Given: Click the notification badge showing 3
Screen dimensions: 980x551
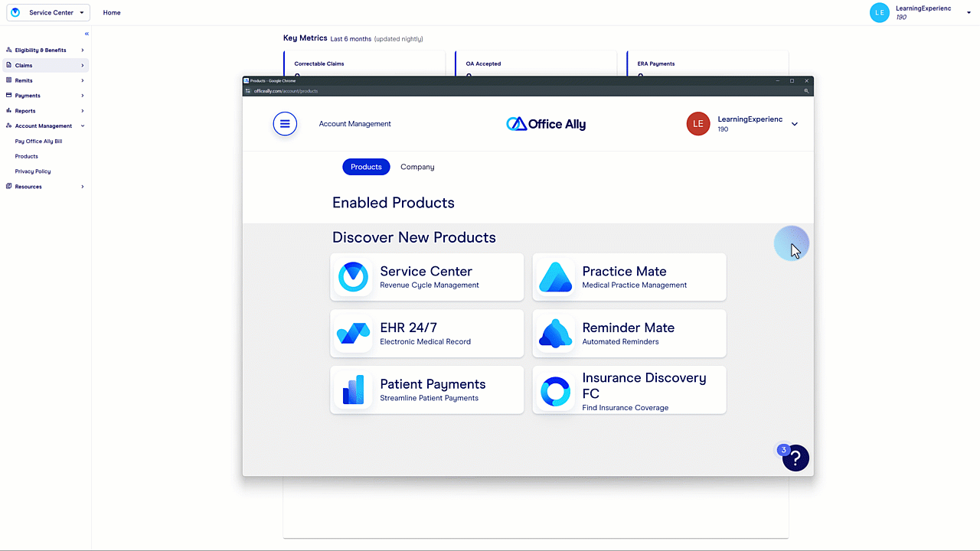Looking at the screenshot, I should click(x=783, y=450).
